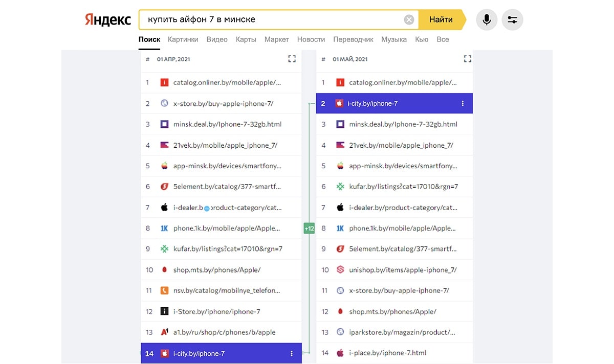Open the three-dot menu on May row 2
Viewport: 614px width, 364px height.
coord(463,104)
